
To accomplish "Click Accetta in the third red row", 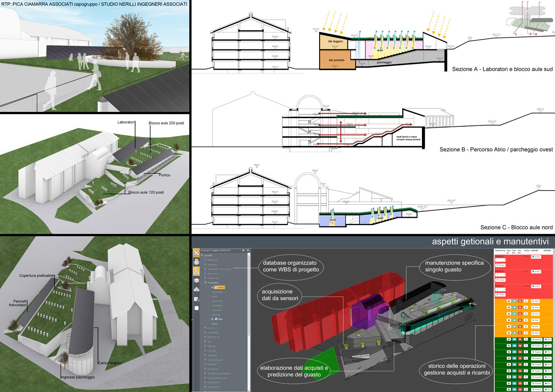I will tap(536, 287).
